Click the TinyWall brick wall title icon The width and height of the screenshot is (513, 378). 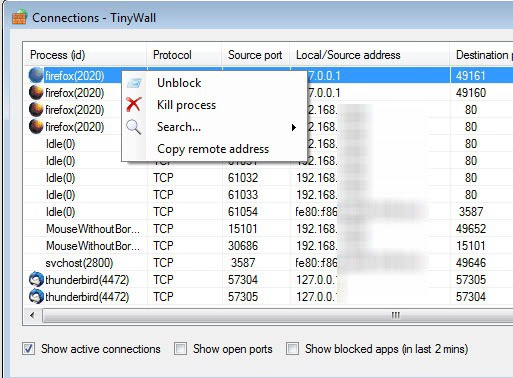point(19,17)
